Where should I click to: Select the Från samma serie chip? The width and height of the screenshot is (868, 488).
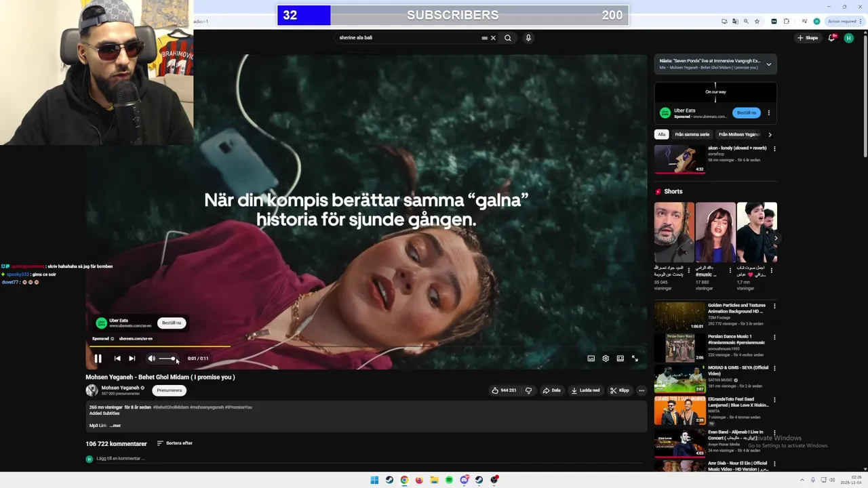[x=692, y=134]
